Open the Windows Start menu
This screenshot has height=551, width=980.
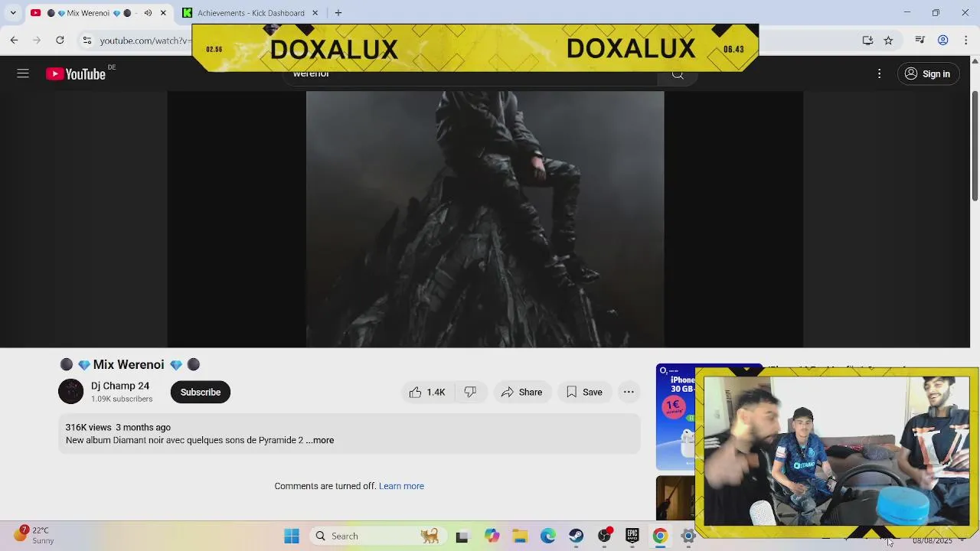pos(292,536)
